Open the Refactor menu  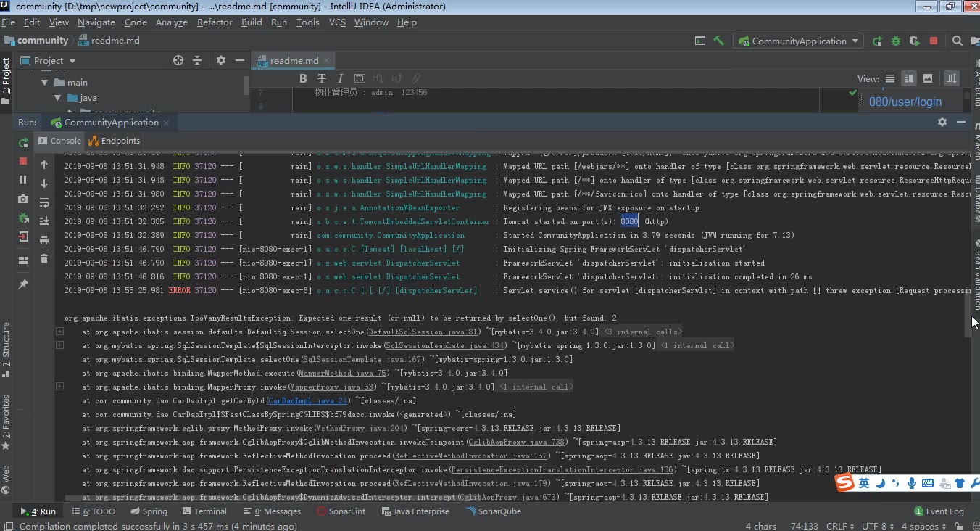point(215,22)
